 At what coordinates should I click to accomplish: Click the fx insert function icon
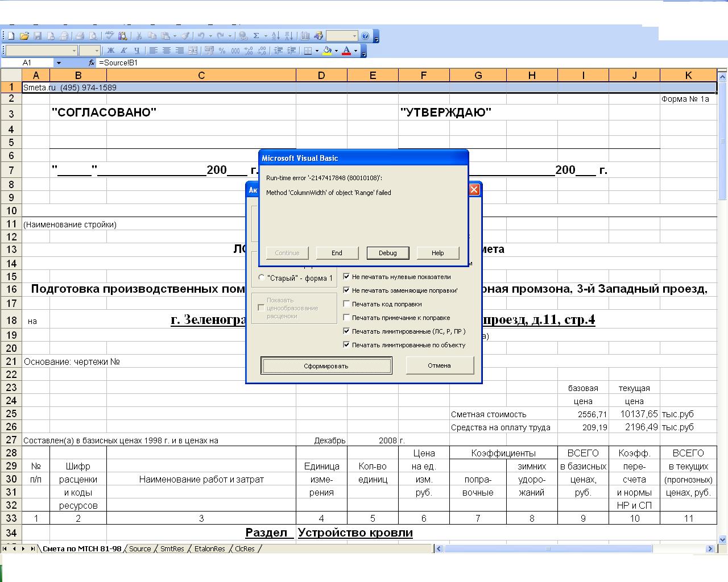tap(92, 63)
